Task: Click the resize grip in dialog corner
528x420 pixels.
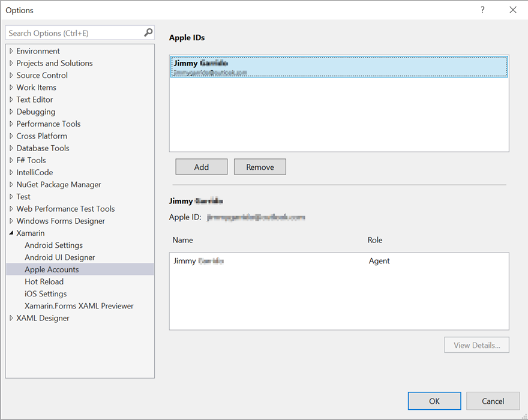Action: coord(524,416)
